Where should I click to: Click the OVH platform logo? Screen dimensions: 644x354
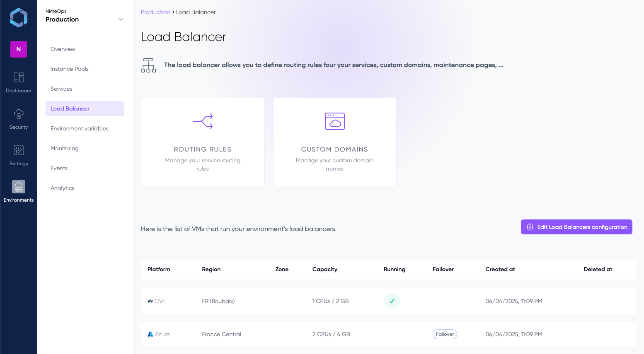[150, 301]
